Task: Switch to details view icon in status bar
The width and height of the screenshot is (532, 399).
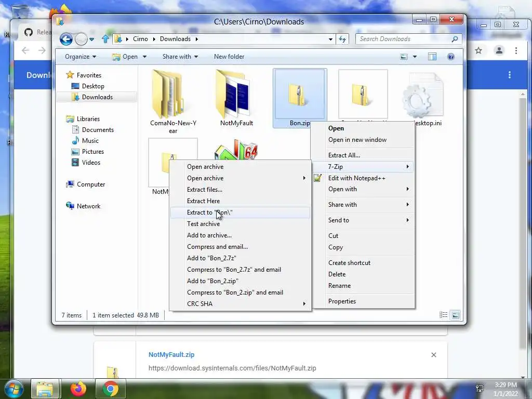Action: point(444,315)
